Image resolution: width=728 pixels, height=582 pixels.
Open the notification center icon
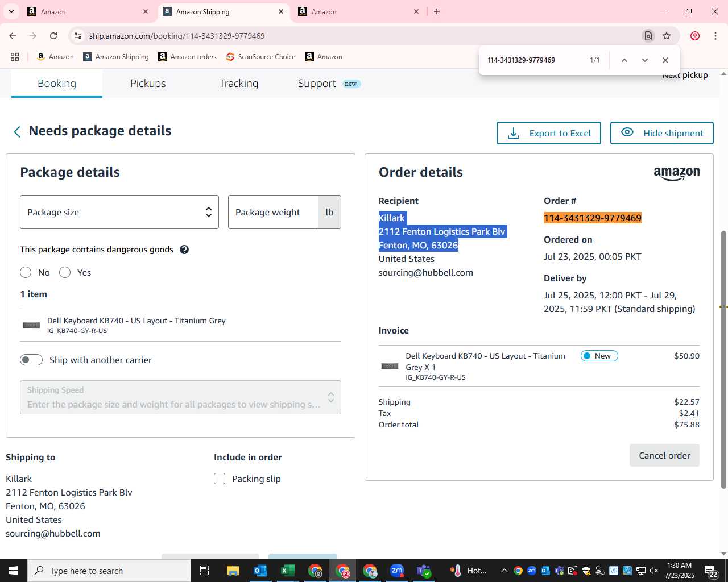[x=711, y=571]
